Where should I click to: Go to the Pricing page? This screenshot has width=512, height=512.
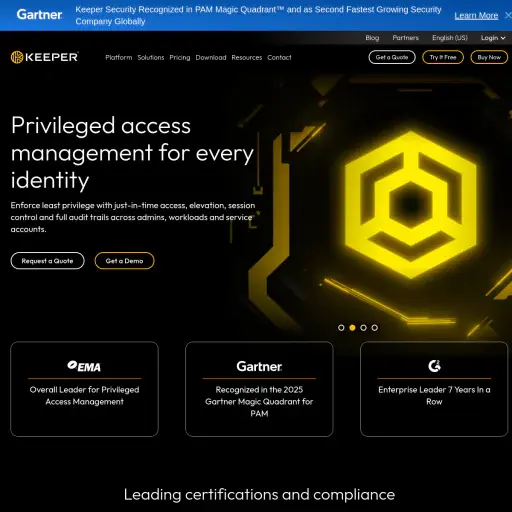[x=180, y=57]
